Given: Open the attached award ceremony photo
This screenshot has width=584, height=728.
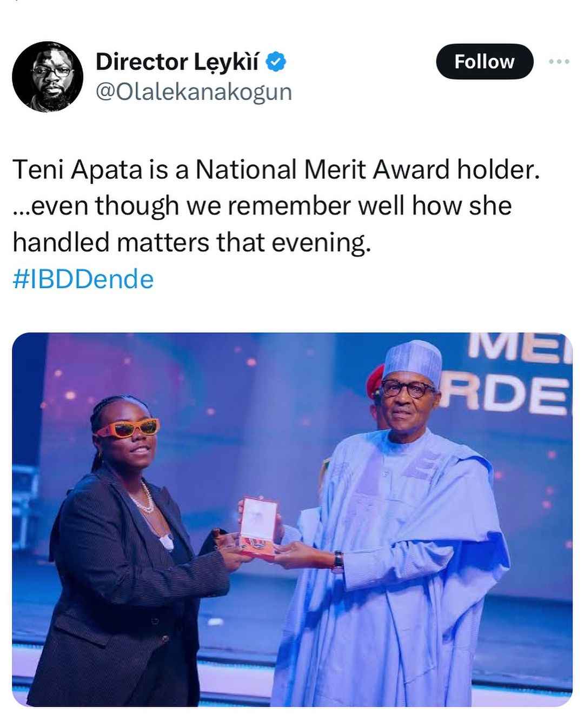Looking at the screenshot, I should click(292, 519).
